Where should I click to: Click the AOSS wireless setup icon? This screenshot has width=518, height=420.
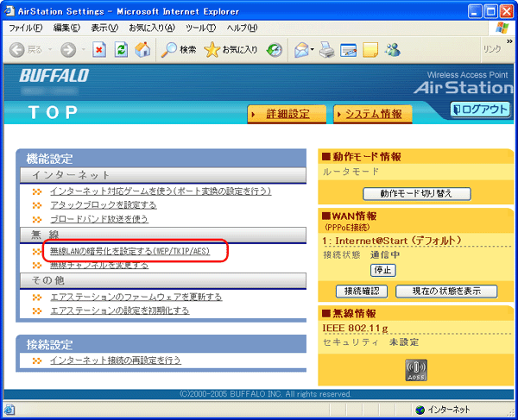416,370
